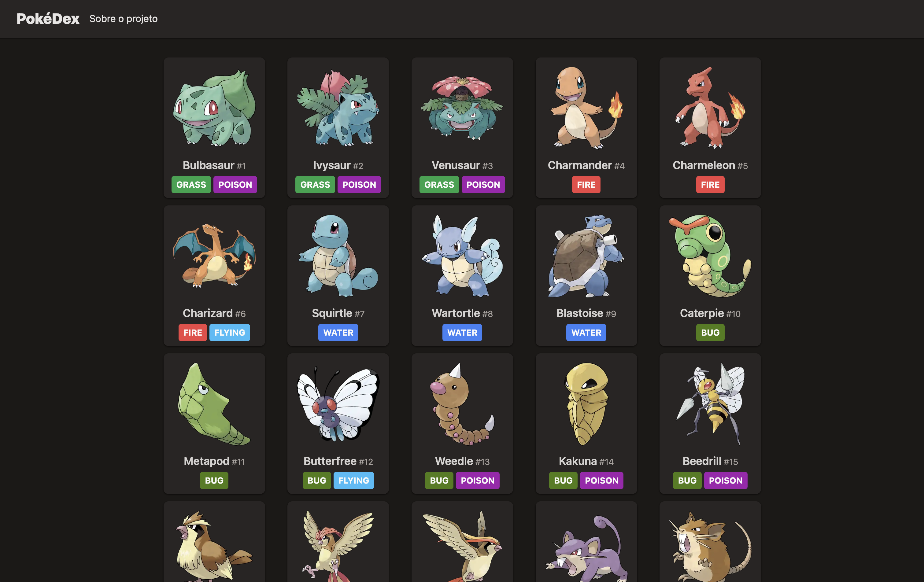
Task: Select Charmeleon's FIRE type badge
Action: pyautogui.click(x=710, y=185)
